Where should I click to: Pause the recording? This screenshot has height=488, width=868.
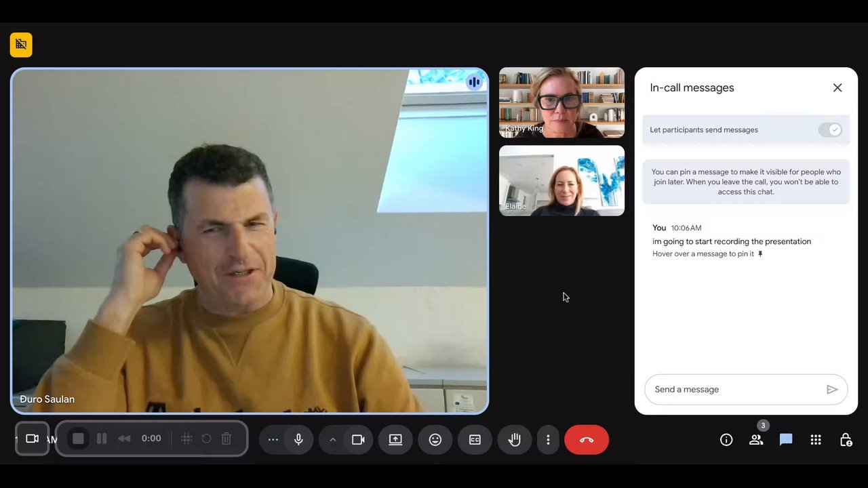click(x=102, y=439)
